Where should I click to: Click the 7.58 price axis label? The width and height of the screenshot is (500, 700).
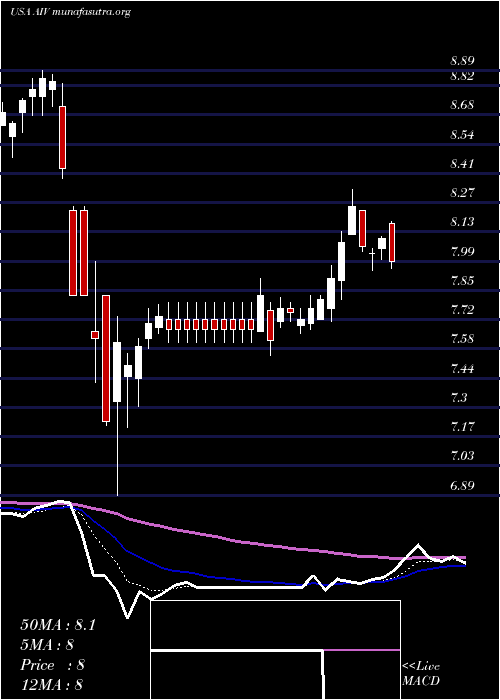(x=462, y=339)
